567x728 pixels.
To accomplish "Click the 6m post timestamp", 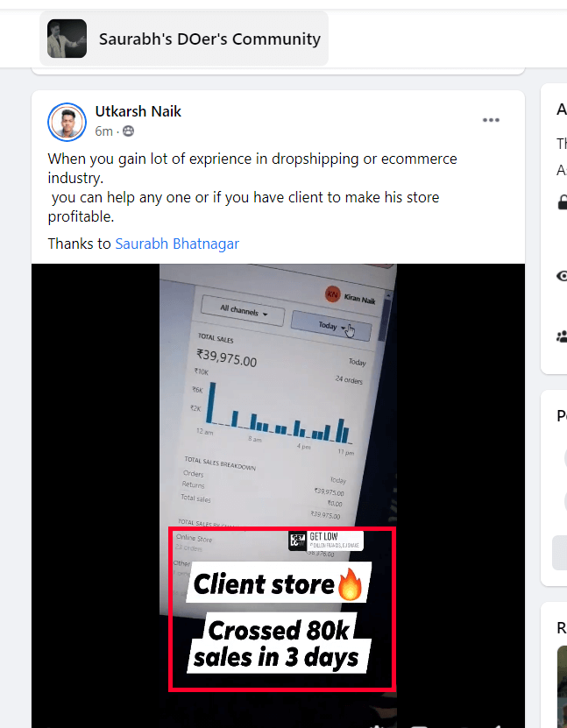I will coord(103,131).
